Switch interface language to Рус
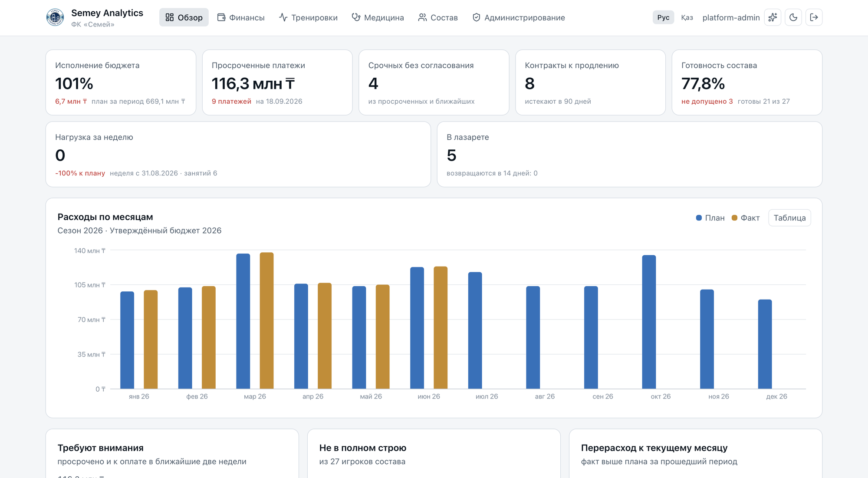Image resolution: width=868 pixels, height=478 pixels. point(663,17)
